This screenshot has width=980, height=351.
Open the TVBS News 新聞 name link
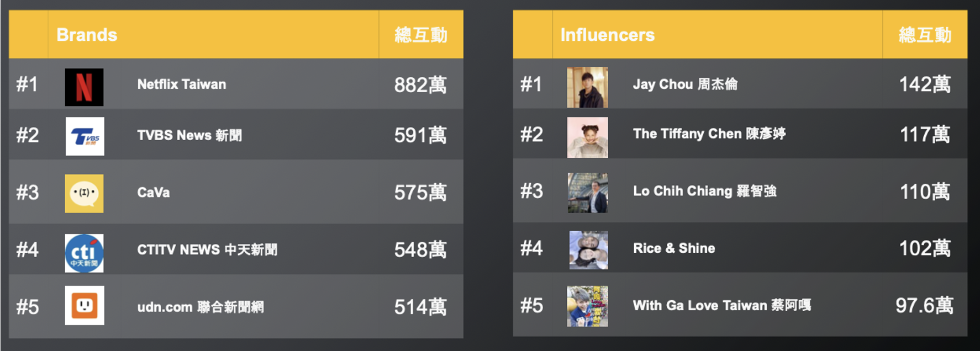click(x=189, y=135)
